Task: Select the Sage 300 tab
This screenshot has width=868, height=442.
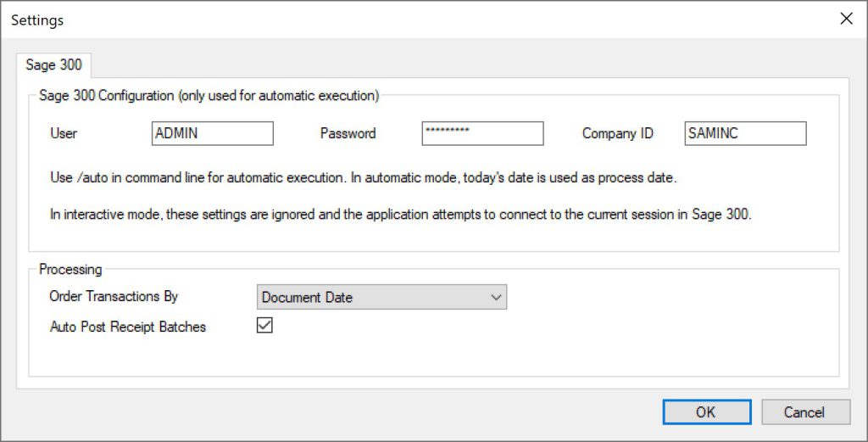Action: tap(53, 64)
